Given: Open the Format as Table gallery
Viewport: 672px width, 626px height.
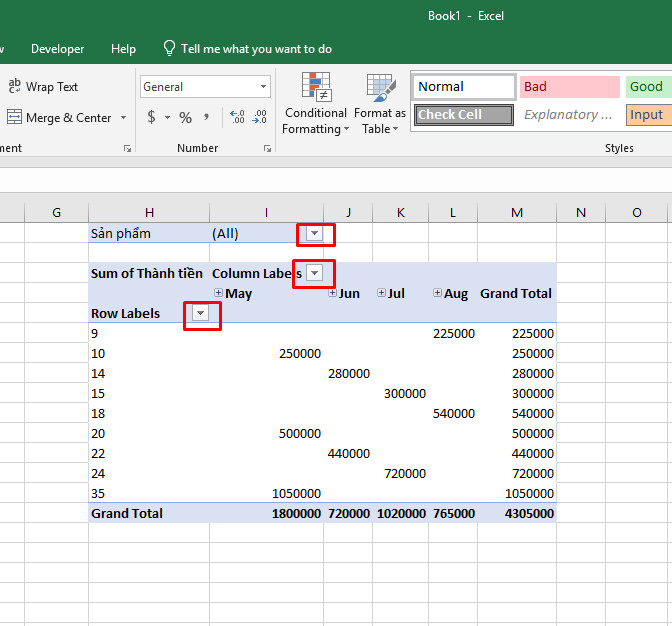Looking at the screenshot, I should (380, 103).
